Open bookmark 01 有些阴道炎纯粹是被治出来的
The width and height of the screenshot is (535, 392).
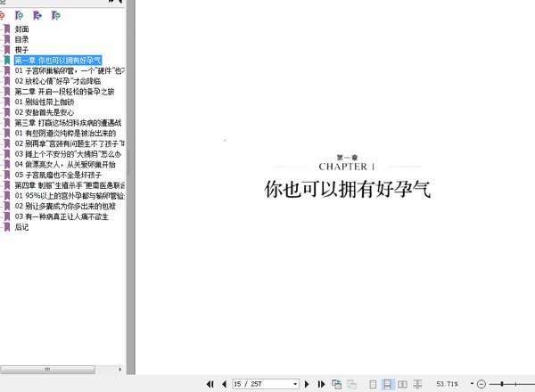click(65, 134)
